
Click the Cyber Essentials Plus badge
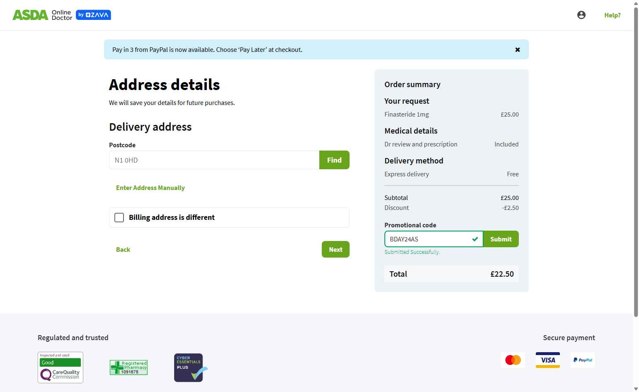click(x=190, y=368)
